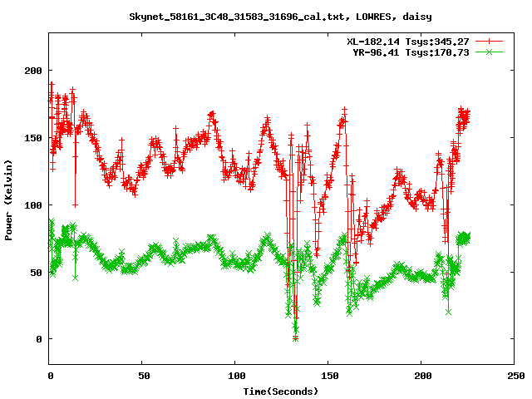This screenshot has width=532, height=399.
Task: Click the x-axis tick label 50
Action: point(144,376)
